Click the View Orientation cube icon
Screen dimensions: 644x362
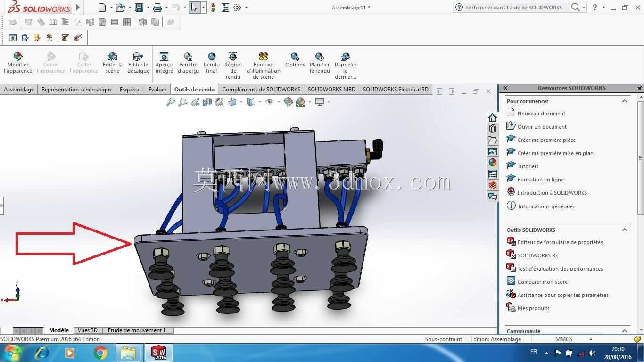232,102
